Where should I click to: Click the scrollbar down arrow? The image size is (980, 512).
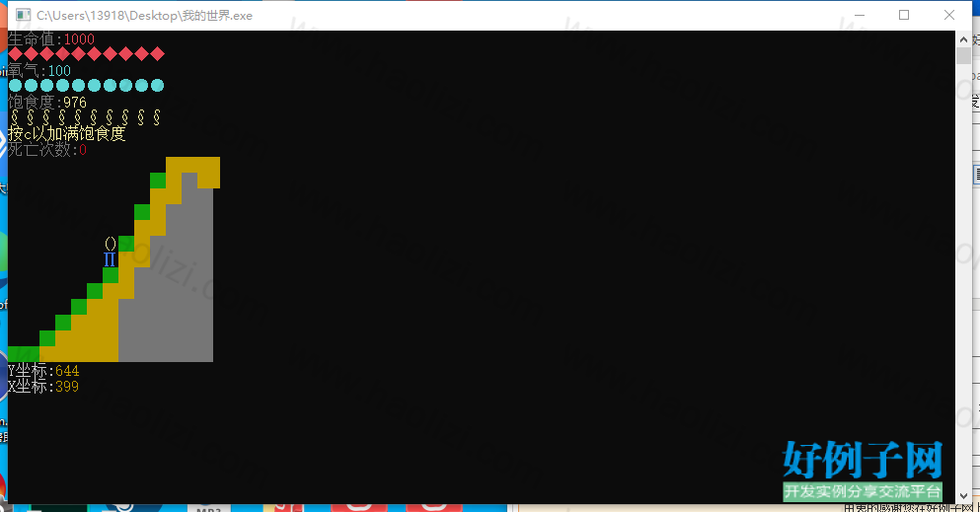tap(963, 496)
